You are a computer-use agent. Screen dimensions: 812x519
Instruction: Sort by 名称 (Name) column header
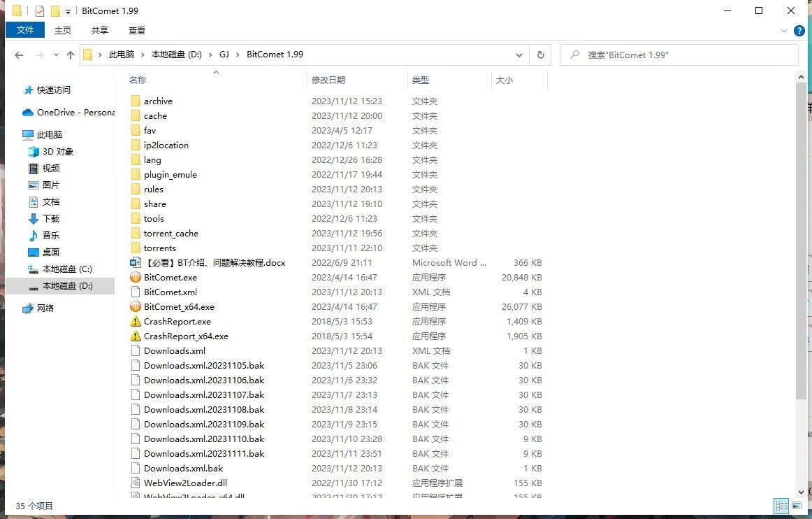(216, 80)
